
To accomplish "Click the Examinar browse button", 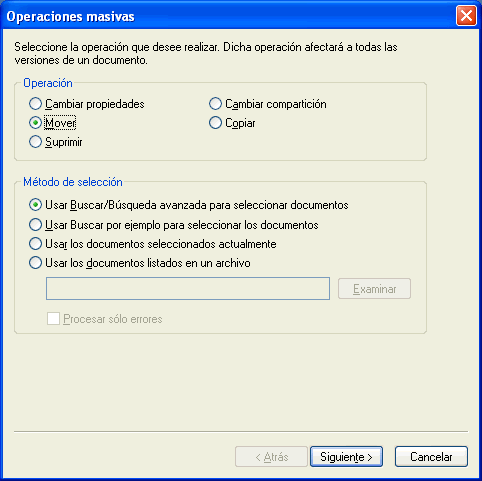I will (374, 289).
